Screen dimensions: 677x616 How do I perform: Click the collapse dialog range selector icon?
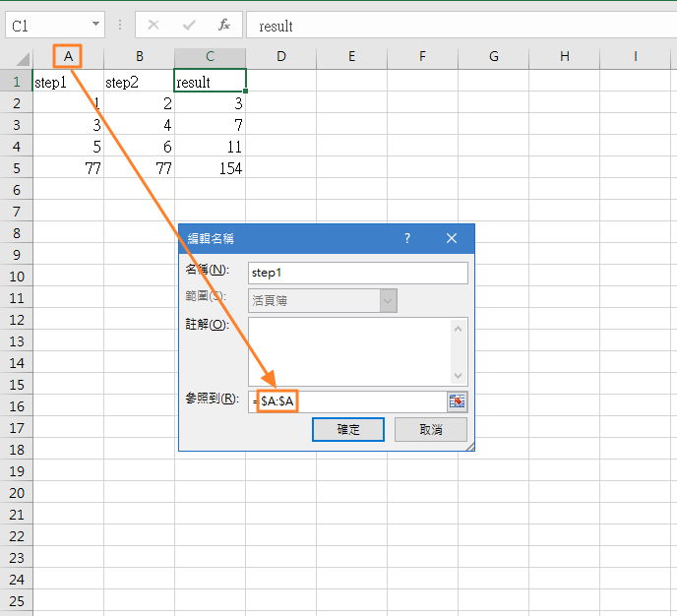click(457, 401)
